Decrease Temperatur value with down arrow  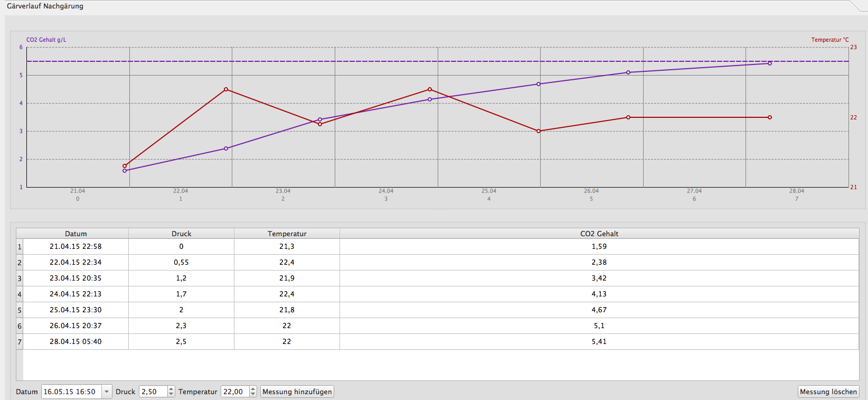click(x=253, y=394)
